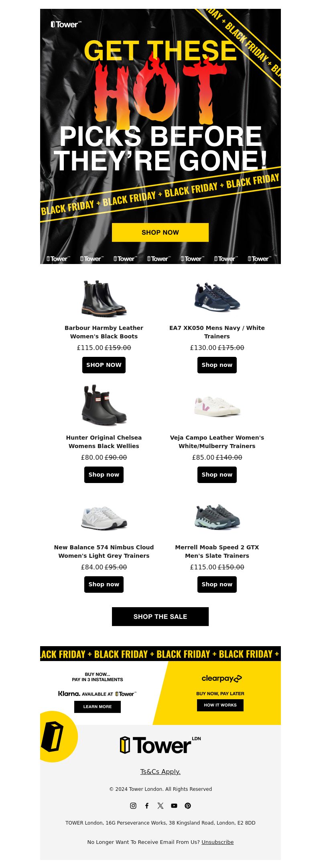Open the New Balance 574 trainers image

click(104, 518)
